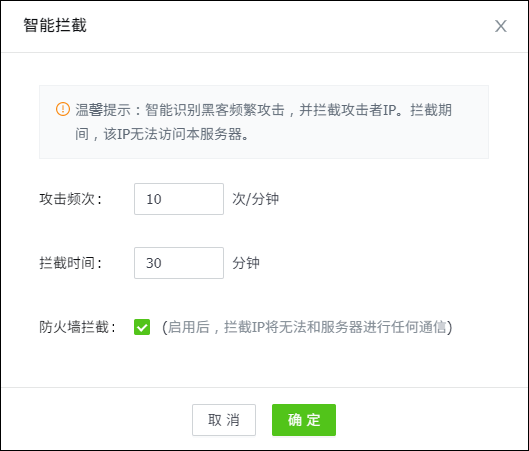Click the 智能拦截 dialog title

point(55,26)
